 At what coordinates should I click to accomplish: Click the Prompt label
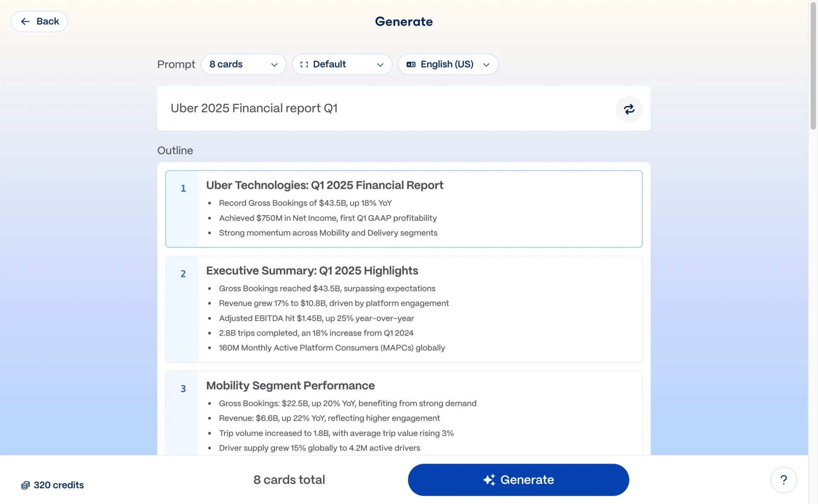[176, 64]
